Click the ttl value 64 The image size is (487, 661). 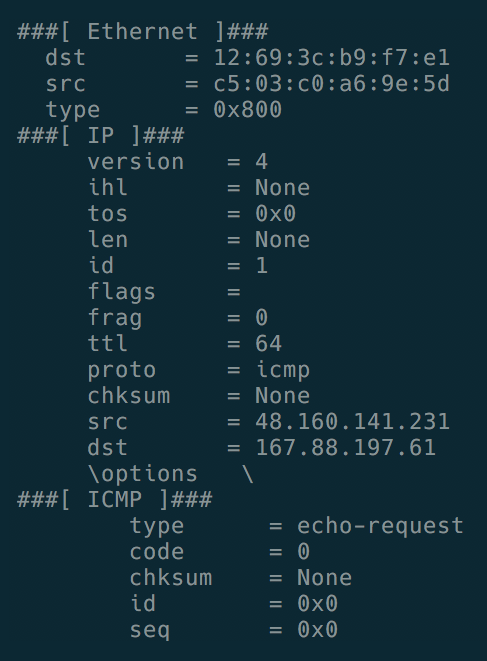point(268,344)
